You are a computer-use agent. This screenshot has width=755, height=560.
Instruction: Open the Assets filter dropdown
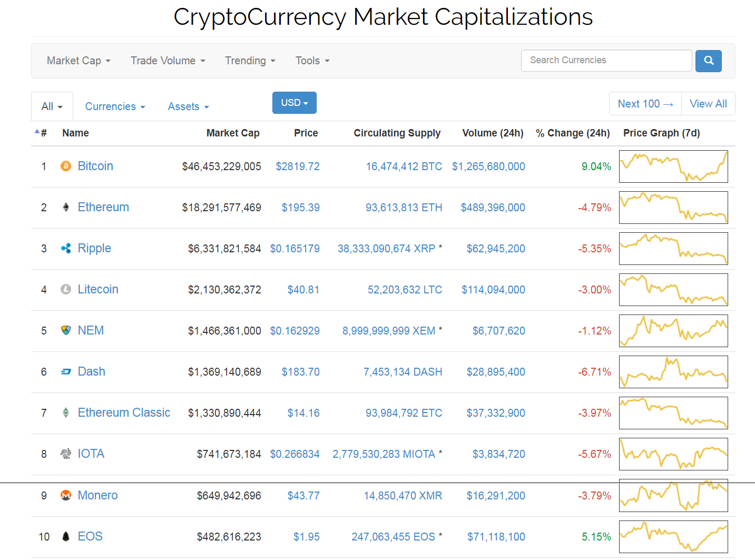[x=189, y=106]
